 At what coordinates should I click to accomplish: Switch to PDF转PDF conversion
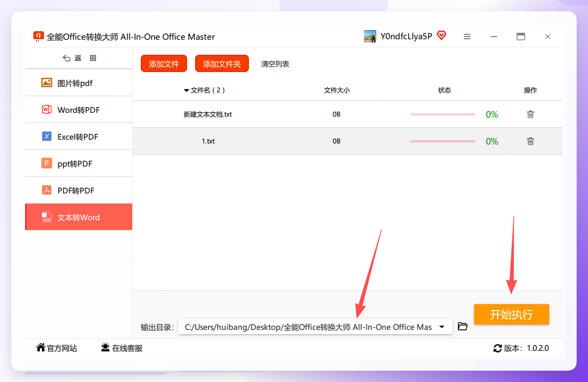pyautogui.click(x=79, y=190)
